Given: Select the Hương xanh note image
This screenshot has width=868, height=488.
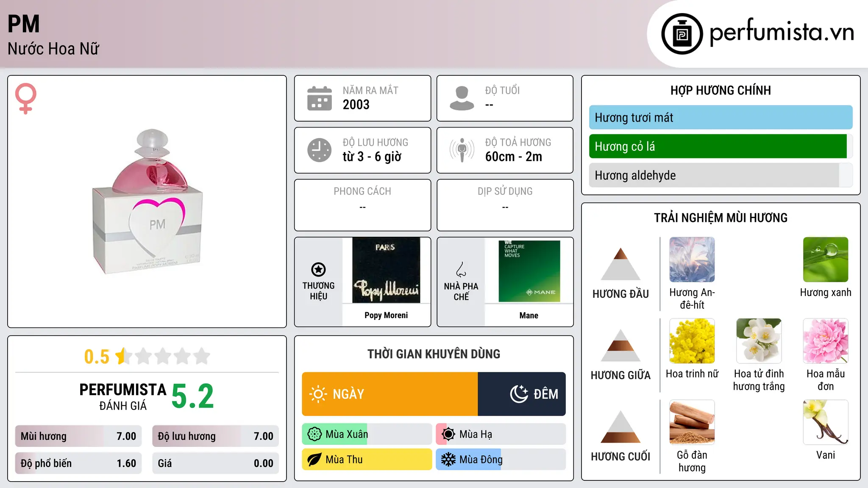Looking at the screenshot, I should click(826, 259).
